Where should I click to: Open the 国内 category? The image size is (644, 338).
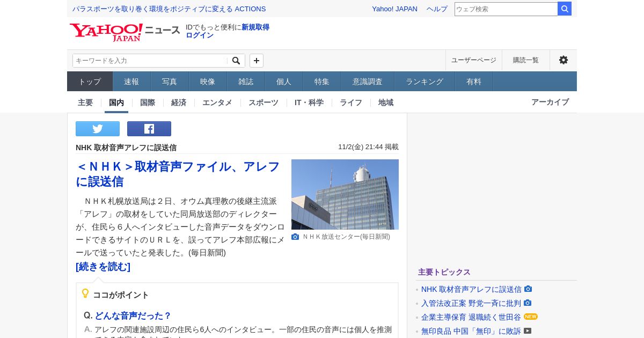[x=116, y=102]
